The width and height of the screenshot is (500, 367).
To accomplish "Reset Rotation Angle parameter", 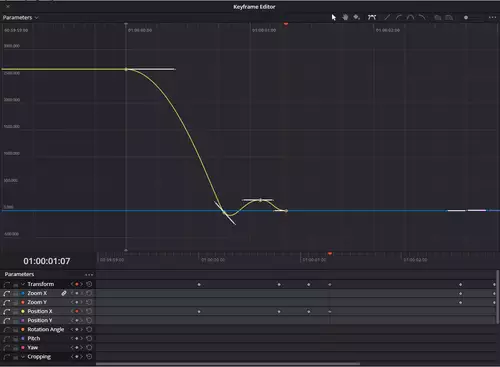I will (x=89, y=329).
